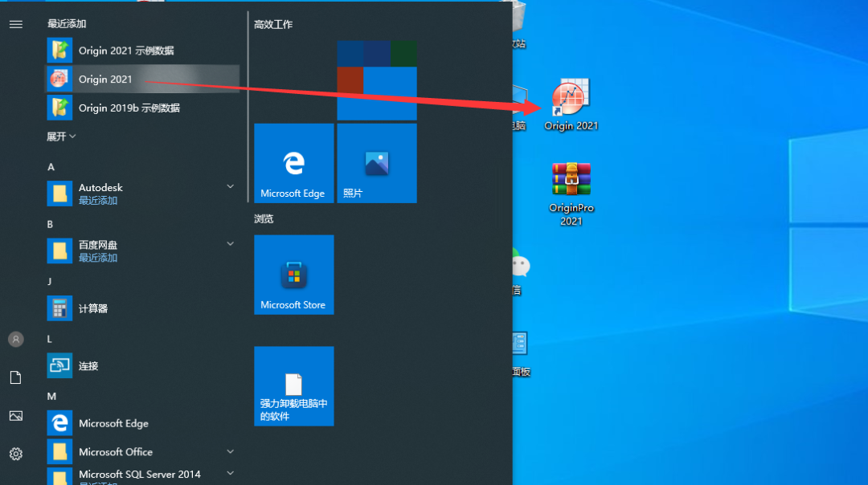Viewport: 868px width, 485px height.
Task: Open Settings gear in Start sidebar
Action: click(15, 454)
